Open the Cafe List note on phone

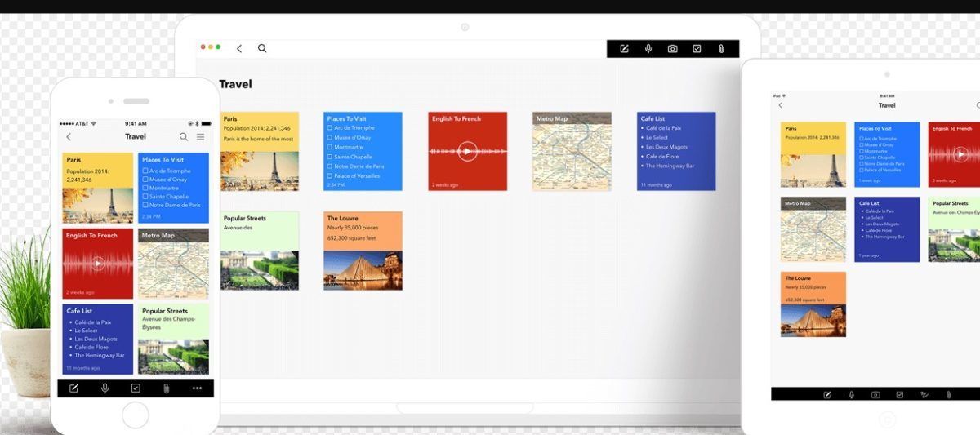(x=97, y=340)
